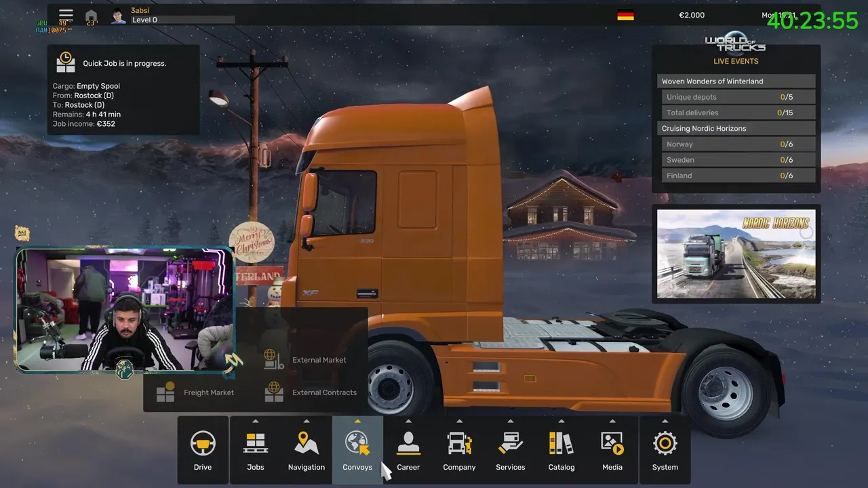The width and height of the screenshot is (868, 488).
Task: Open the Navigation menu
Action: click(307, 450)
